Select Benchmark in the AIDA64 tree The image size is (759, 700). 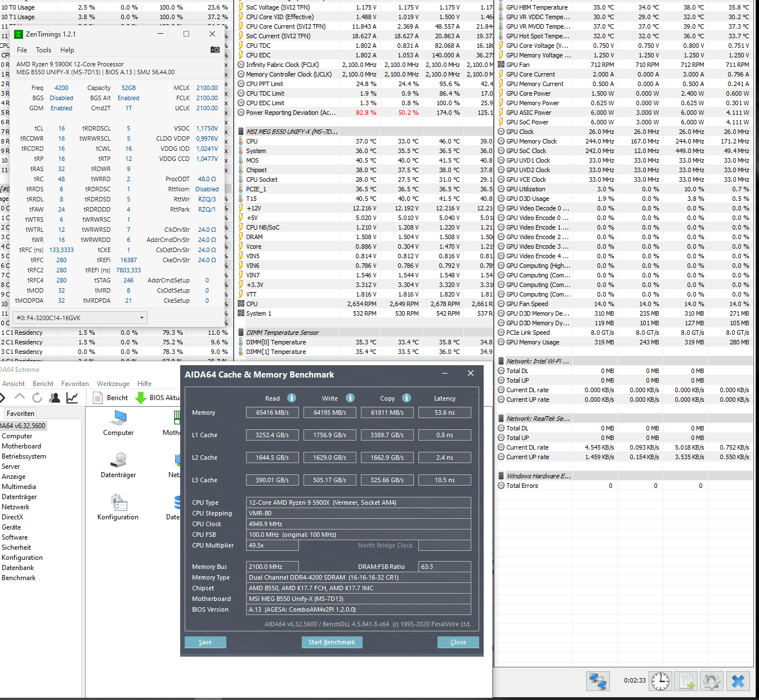(x=19, y=578)
